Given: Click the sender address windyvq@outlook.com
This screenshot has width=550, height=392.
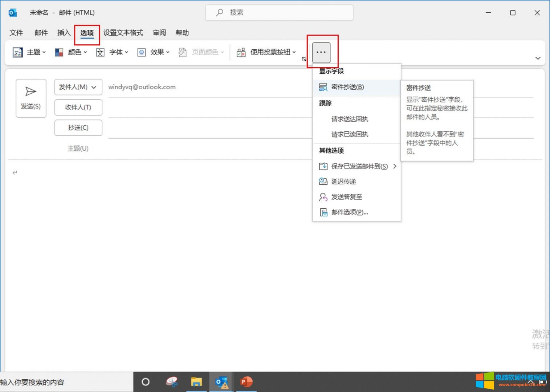Looking at the screenshot, I should click(142, 87).
